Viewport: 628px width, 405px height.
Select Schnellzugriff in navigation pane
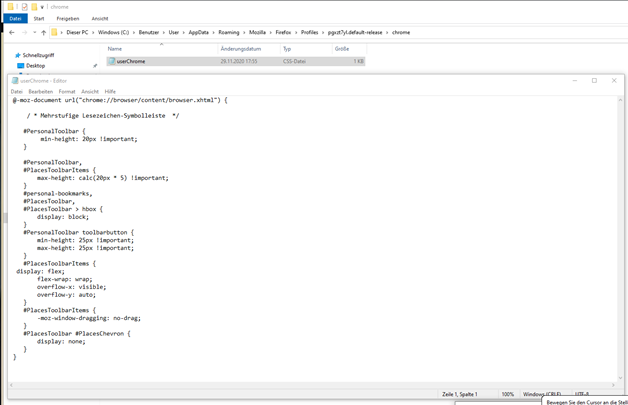[x=38, y=55]
